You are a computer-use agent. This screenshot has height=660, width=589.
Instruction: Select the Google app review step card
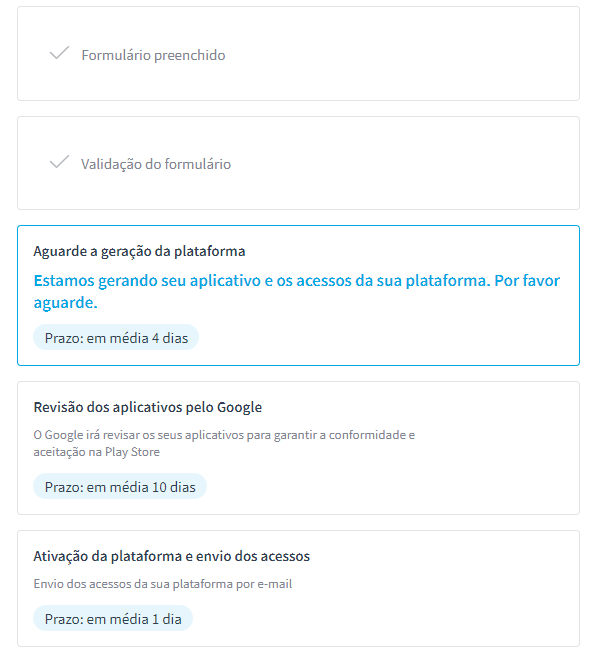coord(298,448)
